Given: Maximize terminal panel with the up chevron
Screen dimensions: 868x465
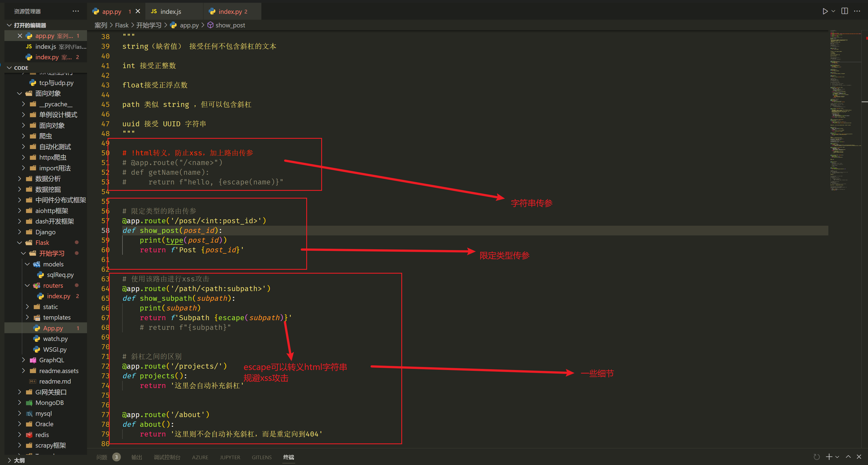Looking at the screenshot, I should point(848,457).
